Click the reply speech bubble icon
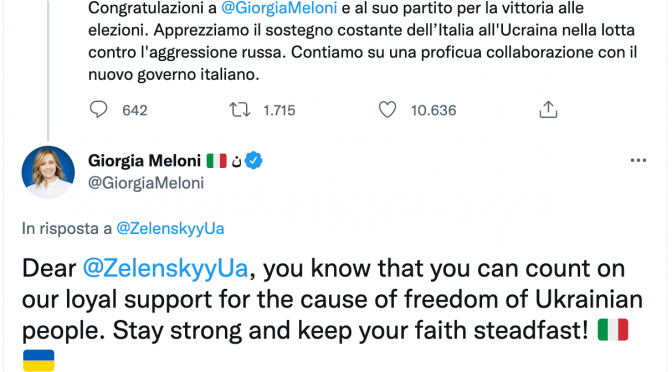This screenshot has width=672, height=372. click(99, 110)
